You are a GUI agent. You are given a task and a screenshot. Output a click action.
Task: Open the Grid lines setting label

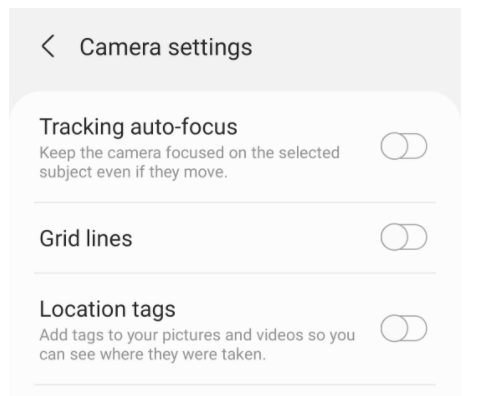tap(86, 238)
